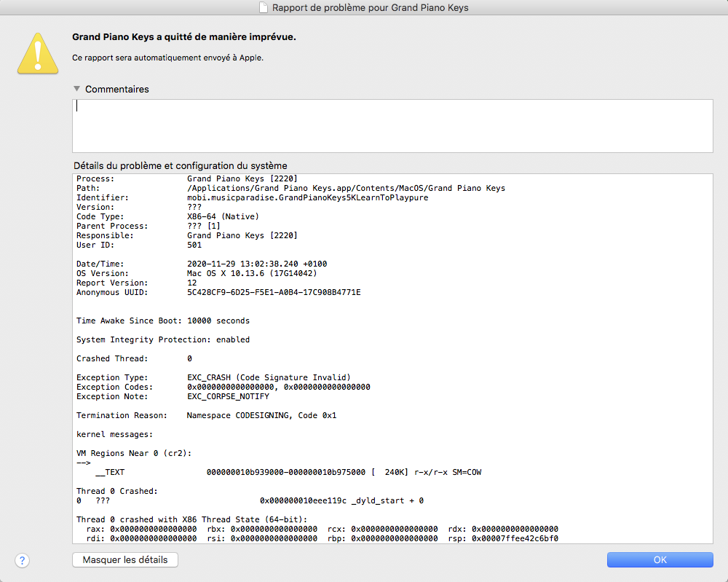The width and height of the screenshot is (728, 582).
Task: Open help with the question mark button
Action: 23,559
